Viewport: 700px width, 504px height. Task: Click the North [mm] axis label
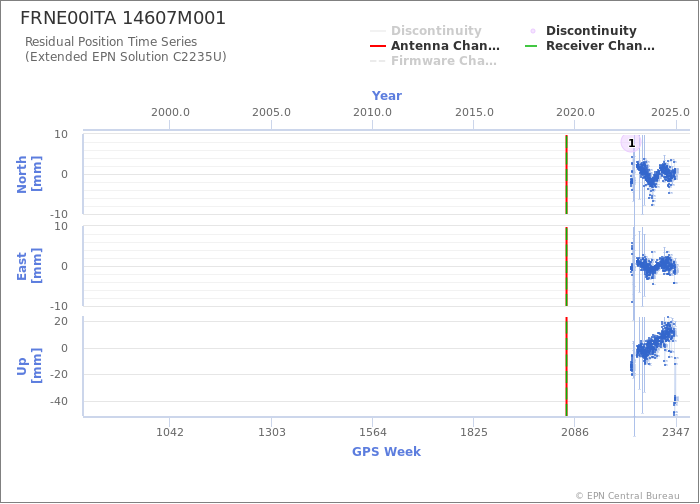[x=29, y=174]
